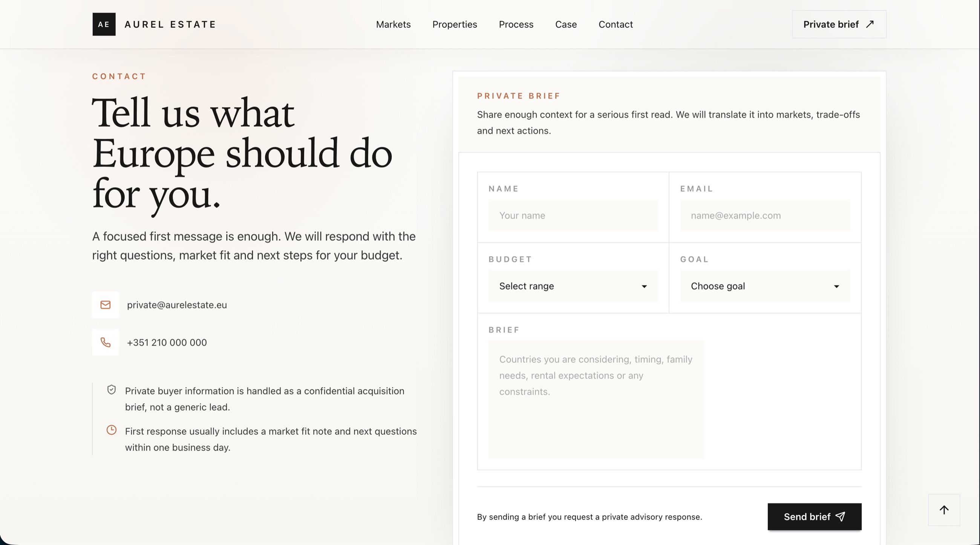Focus the Your name input field
980x545 pixels.
573,215
